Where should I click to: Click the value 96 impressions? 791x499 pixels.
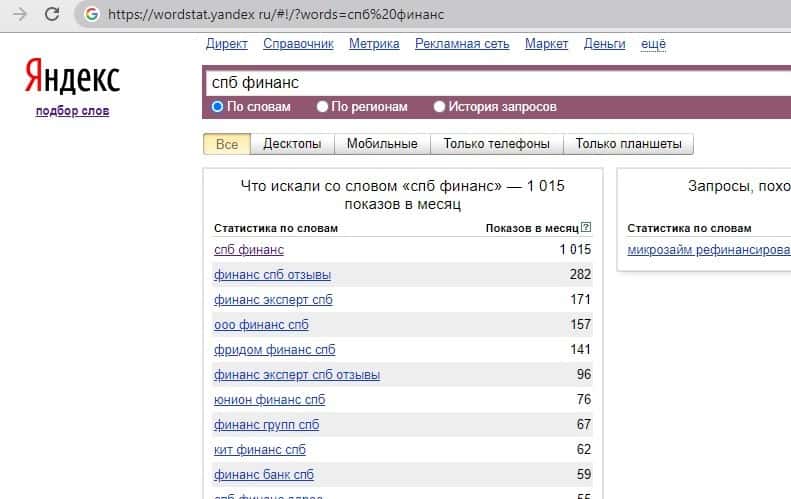[584, 374]
